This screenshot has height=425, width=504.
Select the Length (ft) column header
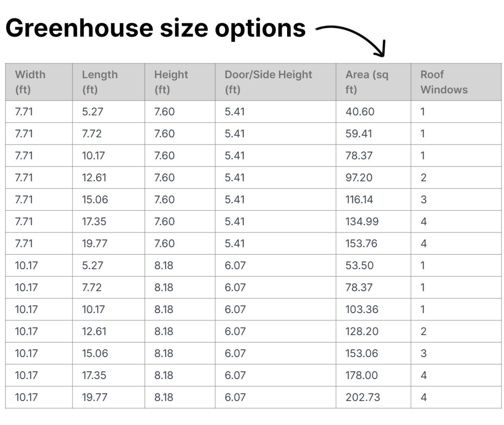click(99, 82)
